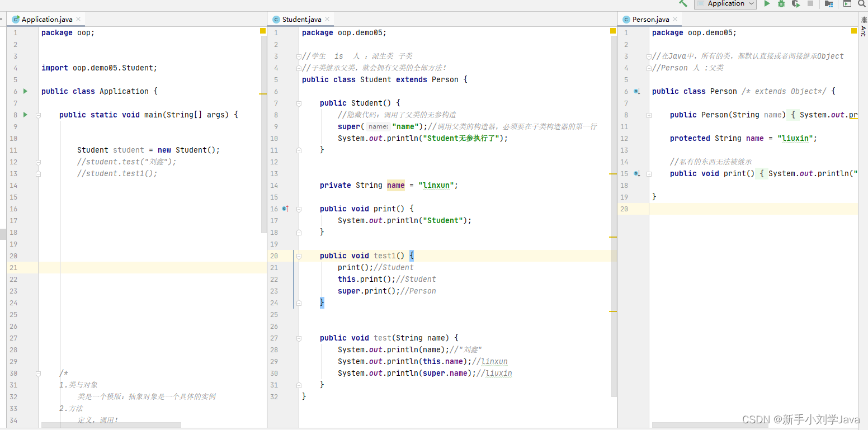The image size is (868, 430).
Task: Open the Ant tool window
Action: [x=864, y=26]
